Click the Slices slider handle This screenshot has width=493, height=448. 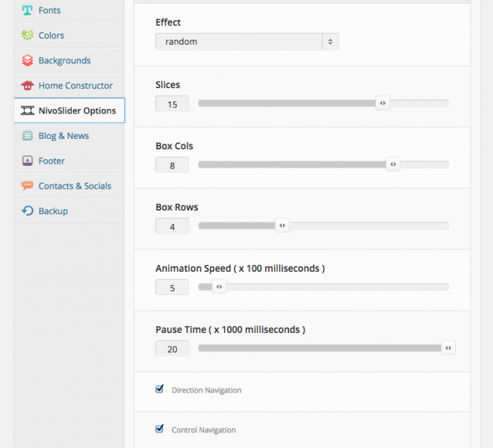(382, 104)
